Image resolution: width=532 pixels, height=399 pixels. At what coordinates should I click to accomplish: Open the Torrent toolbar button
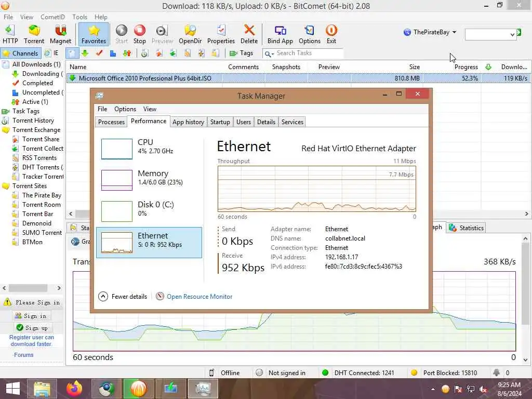34,34
